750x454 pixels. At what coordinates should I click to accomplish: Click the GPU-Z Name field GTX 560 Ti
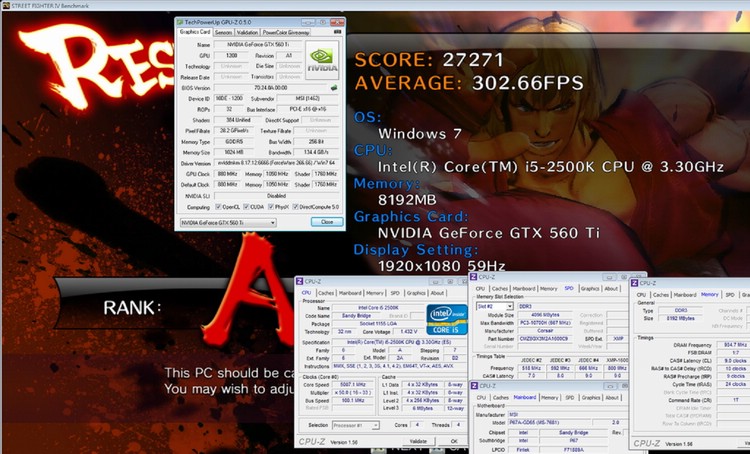(257, 44)
